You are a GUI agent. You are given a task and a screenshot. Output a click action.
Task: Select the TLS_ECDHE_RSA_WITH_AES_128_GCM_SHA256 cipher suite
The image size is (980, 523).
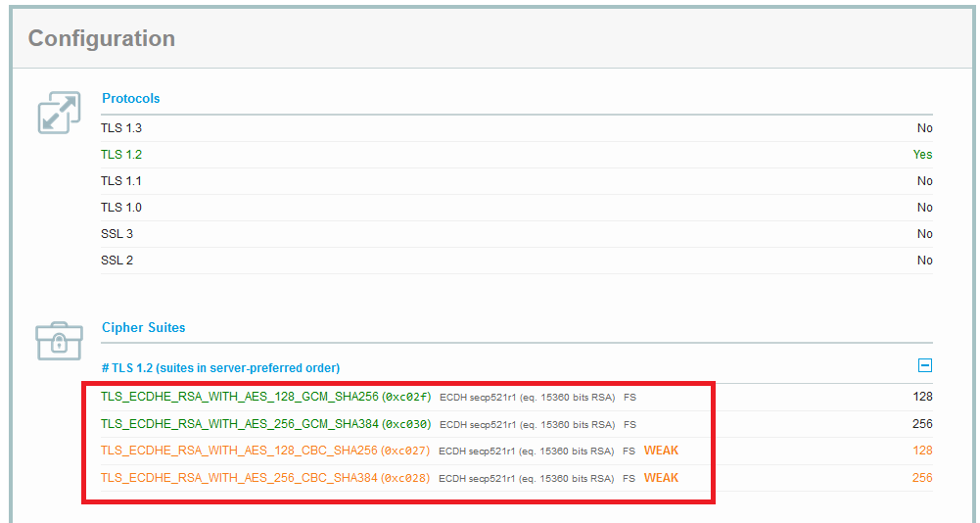[239, 397]
